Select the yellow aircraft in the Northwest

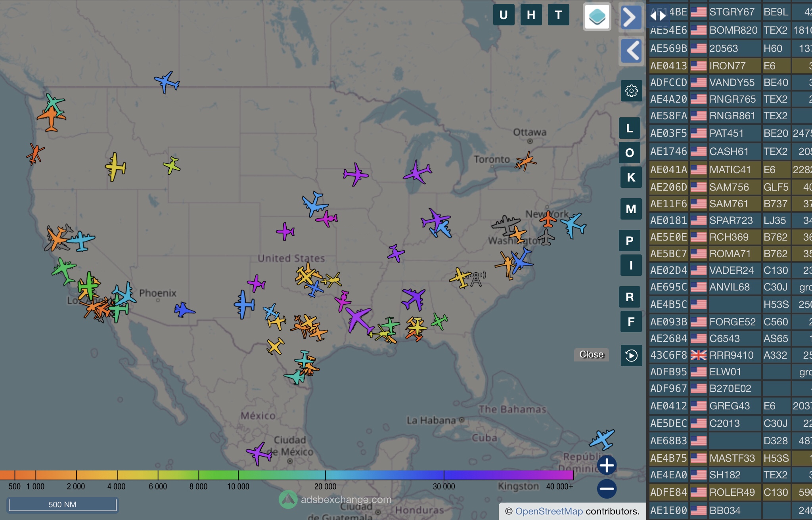click(115, 167)
